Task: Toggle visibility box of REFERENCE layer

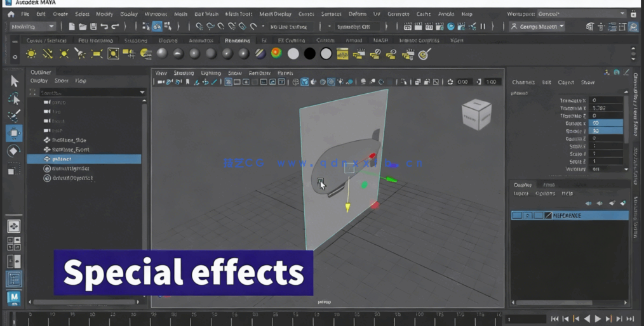Action: [x=517, y=216]
